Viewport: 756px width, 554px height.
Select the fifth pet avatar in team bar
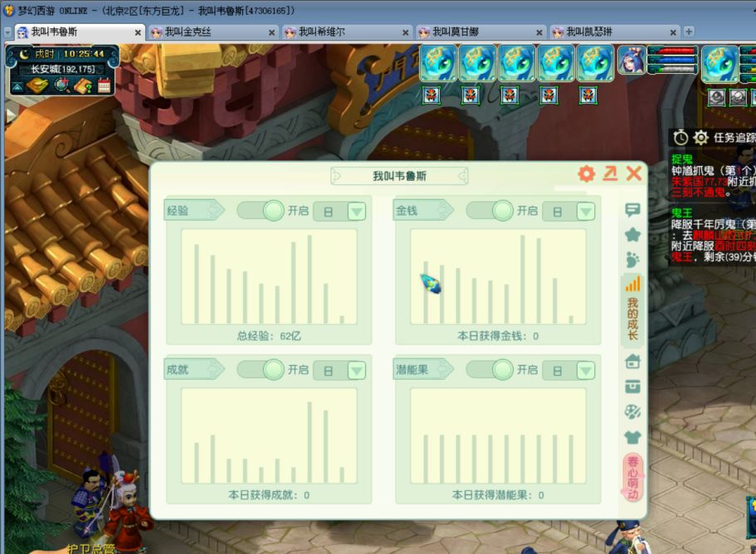pos(596,62)
